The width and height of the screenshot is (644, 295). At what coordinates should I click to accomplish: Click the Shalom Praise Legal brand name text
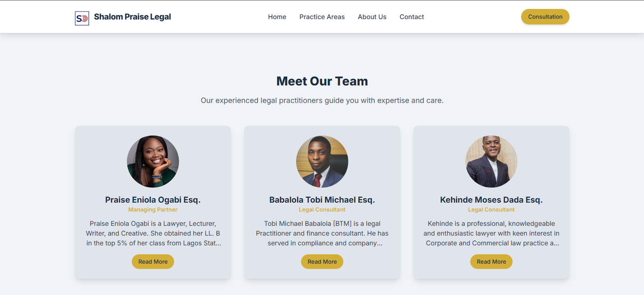133,17
